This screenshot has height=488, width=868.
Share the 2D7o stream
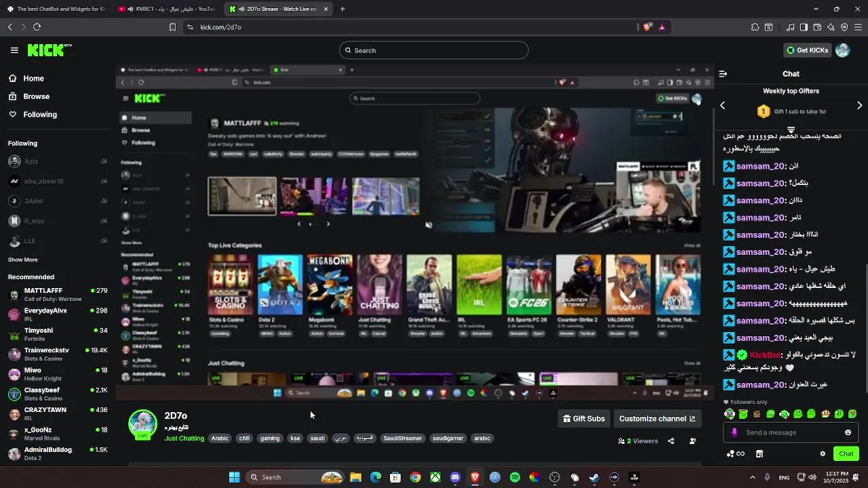[671, 441]
